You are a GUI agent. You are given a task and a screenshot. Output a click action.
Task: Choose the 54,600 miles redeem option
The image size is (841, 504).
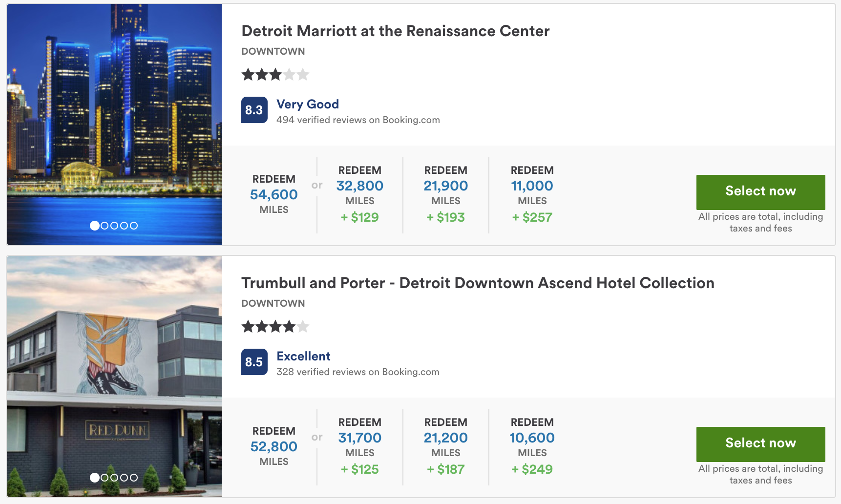[274, 194]
